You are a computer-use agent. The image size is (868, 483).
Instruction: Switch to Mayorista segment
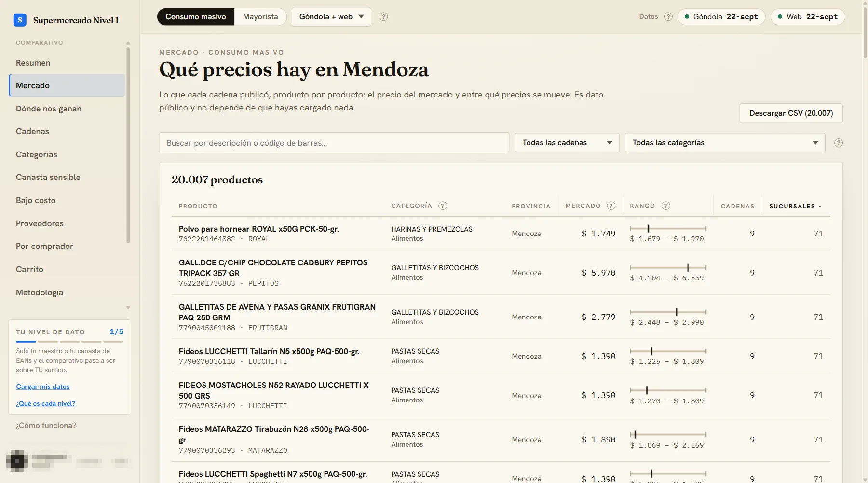(260, 17)
